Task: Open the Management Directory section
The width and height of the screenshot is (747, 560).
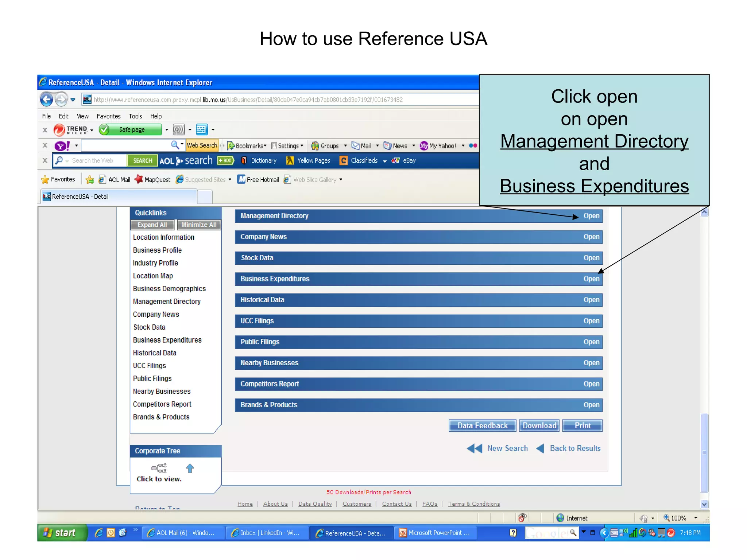Action: coord(591,216)
